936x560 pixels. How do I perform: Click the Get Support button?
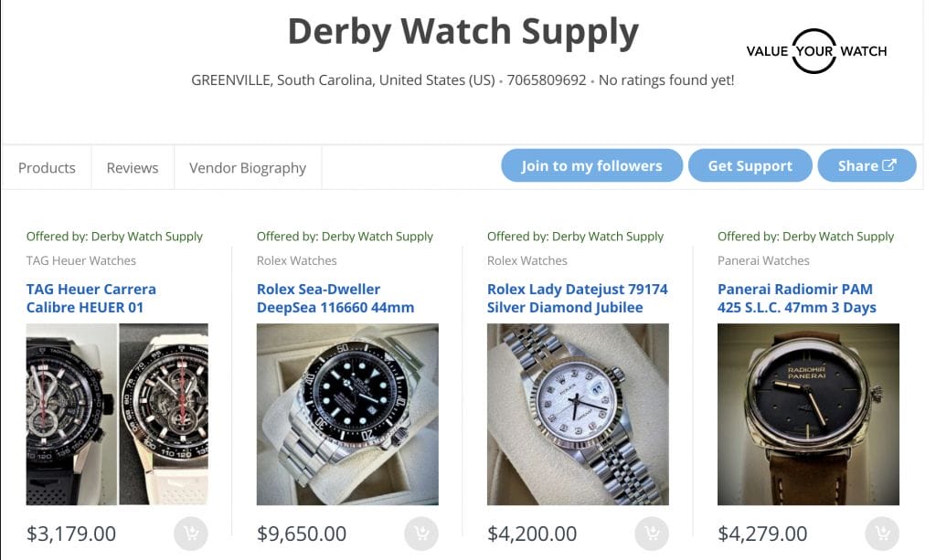tap(750, 165)
